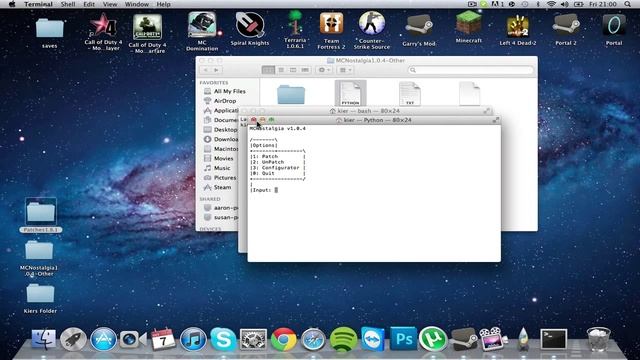Click the Fri 21:00 clock

[x=603, y=4]
